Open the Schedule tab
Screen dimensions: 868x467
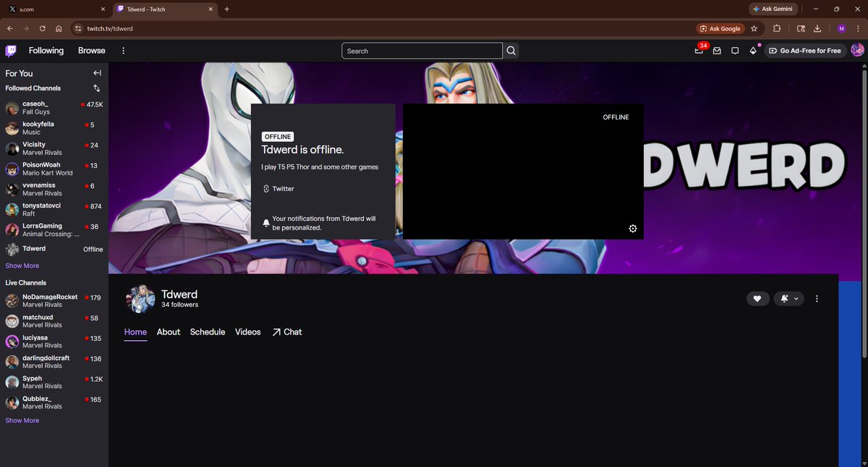coord(208,332)
